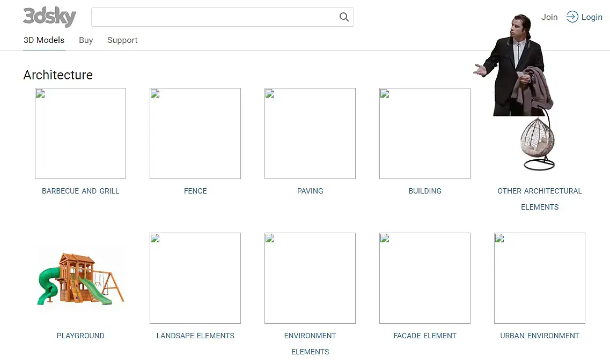
Task: Click OTHER ARCHITECTURAL ELEMENTS label
Action: tap(540, 199)
